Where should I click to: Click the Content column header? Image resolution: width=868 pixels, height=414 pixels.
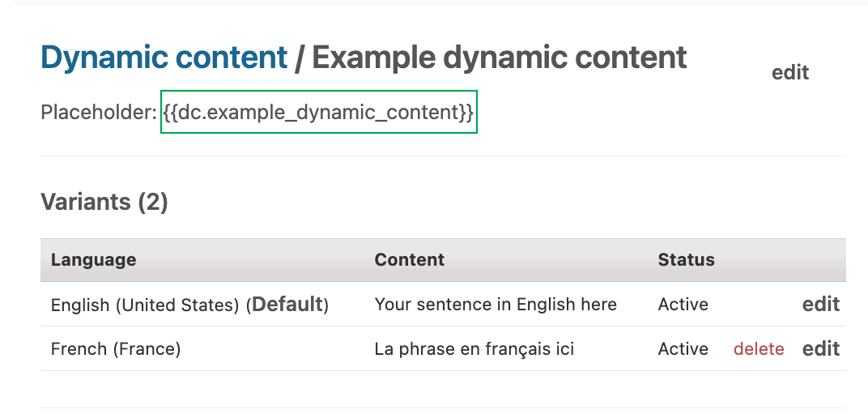409,259
